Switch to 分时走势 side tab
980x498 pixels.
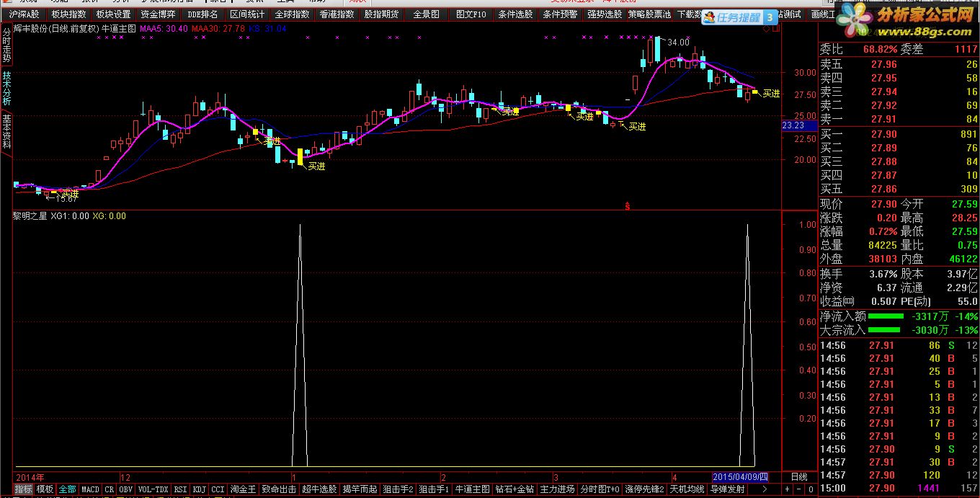(6, 44)
